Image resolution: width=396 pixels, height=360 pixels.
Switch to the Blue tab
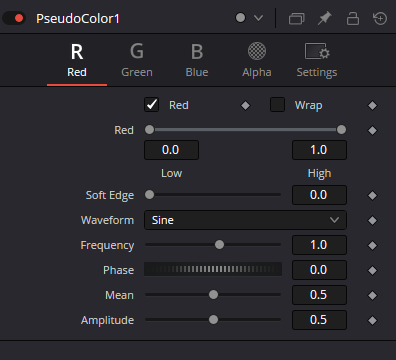tap(197, 61)
